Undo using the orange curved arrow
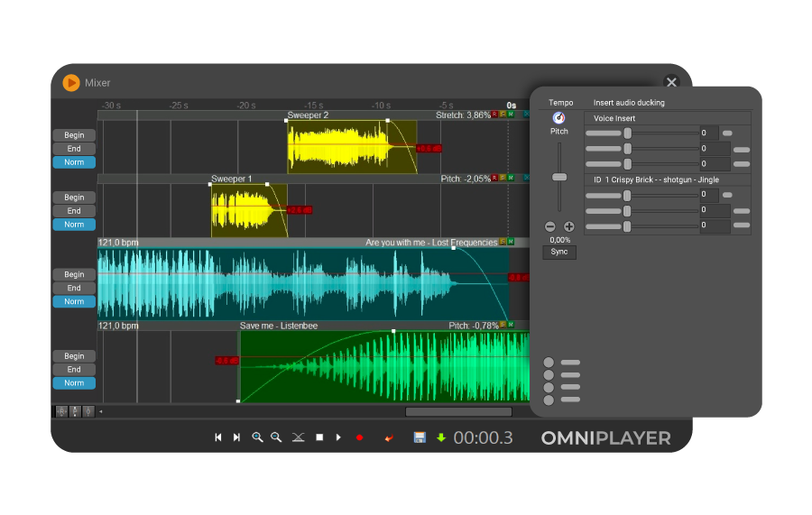812x515 pixels. 389,437
